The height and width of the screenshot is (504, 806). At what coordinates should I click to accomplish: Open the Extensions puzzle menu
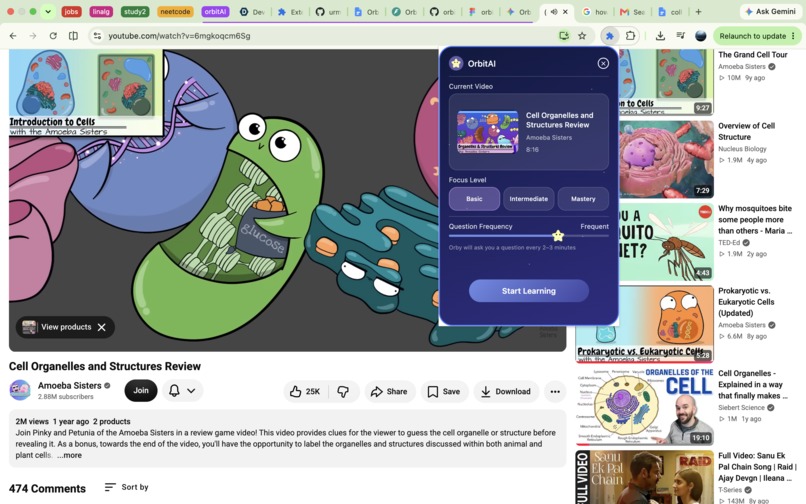coord(630,36)
